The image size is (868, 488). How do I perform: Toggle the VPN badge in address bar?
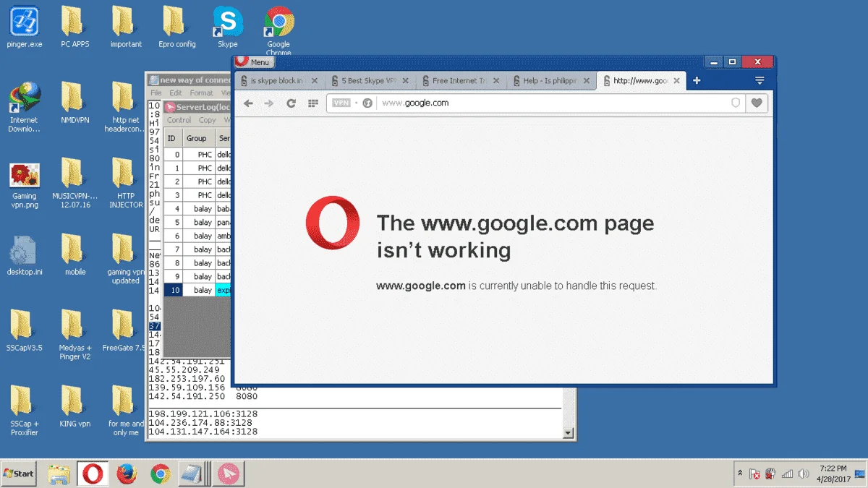(341, 103)
